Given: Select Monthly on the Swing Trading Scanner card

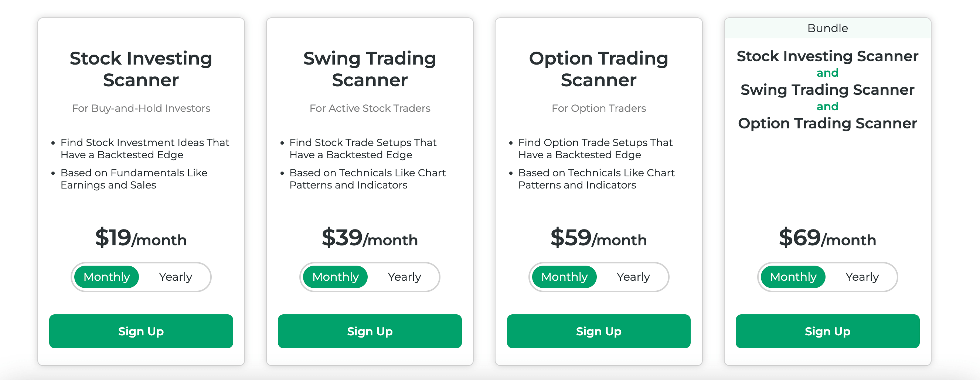Looking at the screenshot, I should [x=335, y=277].
